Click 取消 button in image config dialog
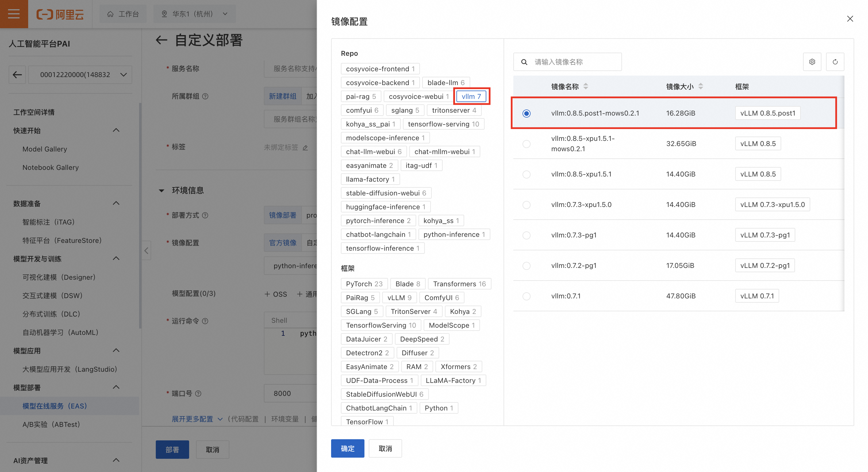The image size is (868, 472). (385, 448)
